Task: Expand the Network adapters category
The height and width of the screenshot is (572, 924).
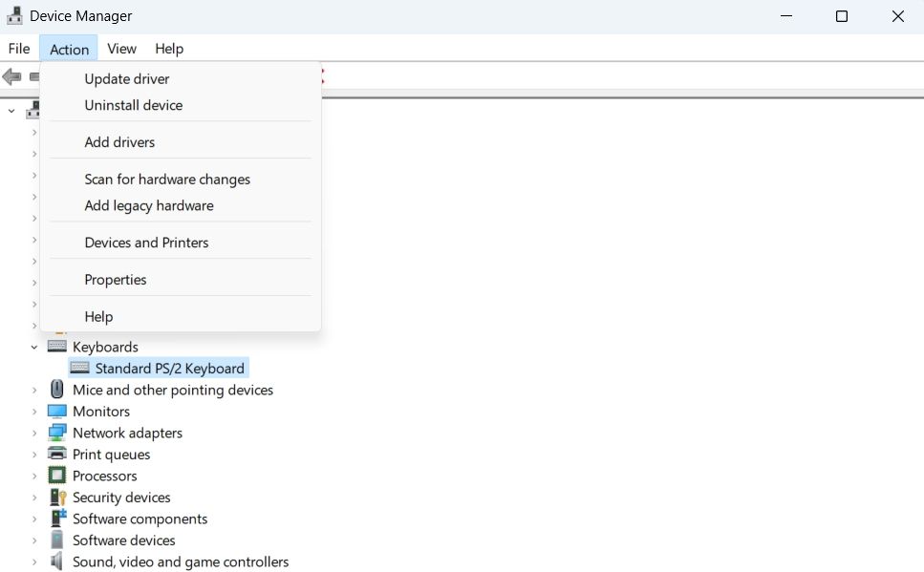Action: tap(34, 433)
